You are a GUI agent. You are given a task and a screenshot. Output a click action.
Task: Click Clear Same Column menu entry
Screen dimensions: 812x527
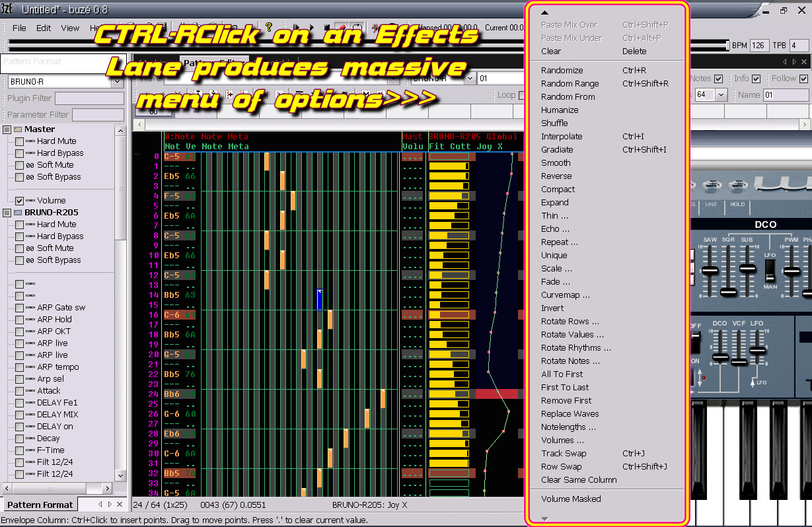(x=579, y=479)
